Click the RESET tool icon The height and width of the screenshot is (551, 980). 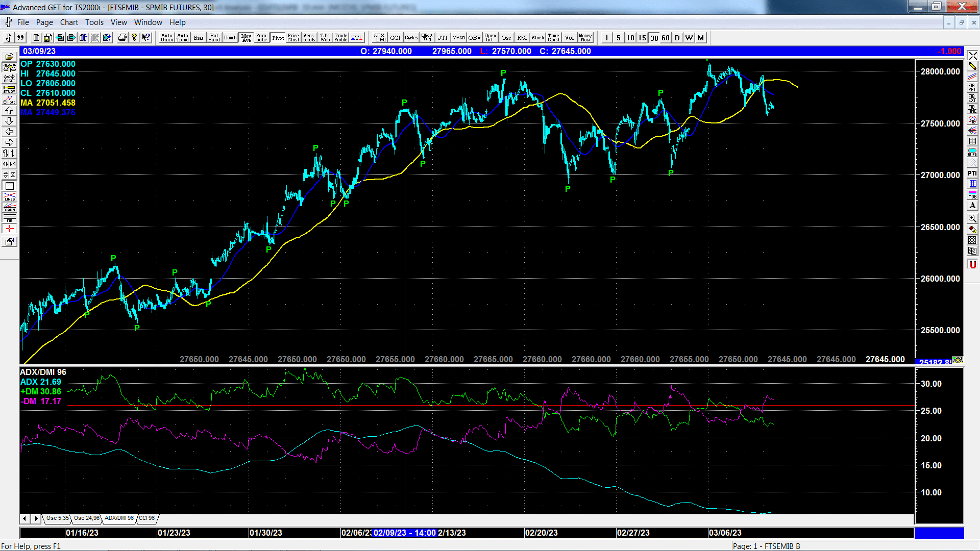click(9, 78)
